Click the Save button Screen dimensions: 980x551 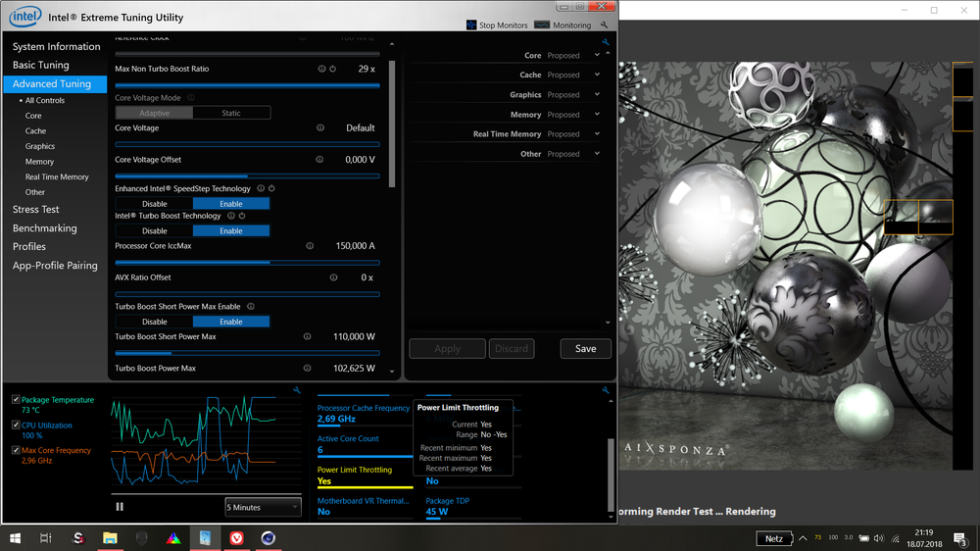[x=585, y=348]
